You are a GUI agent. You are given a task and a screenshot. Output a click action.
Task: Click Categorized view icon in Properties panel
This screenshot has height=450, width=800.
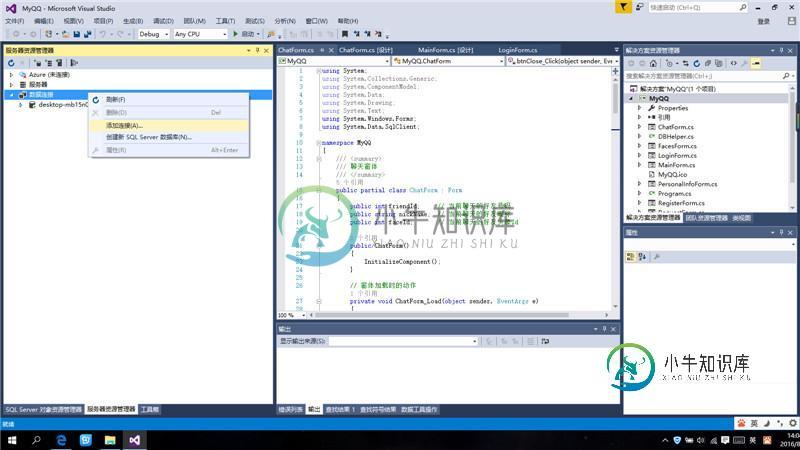[x=631, y=257]
